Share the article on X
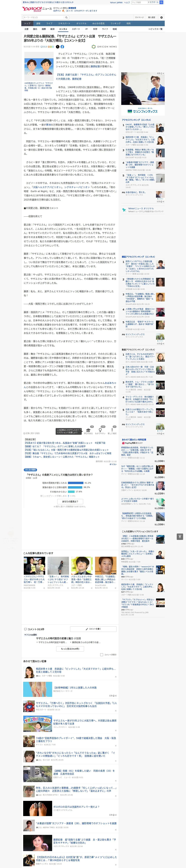The image size is (186, 868). 57,47
